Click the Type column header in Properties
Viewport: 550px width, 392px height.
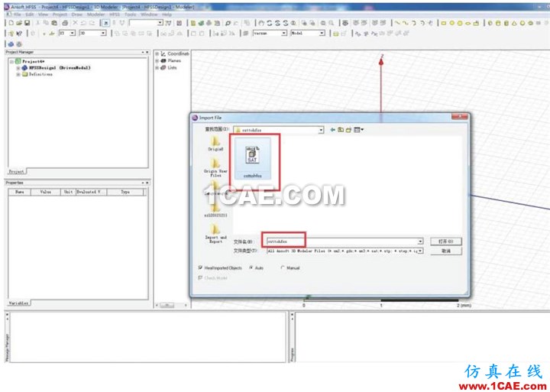click(125, 192)
